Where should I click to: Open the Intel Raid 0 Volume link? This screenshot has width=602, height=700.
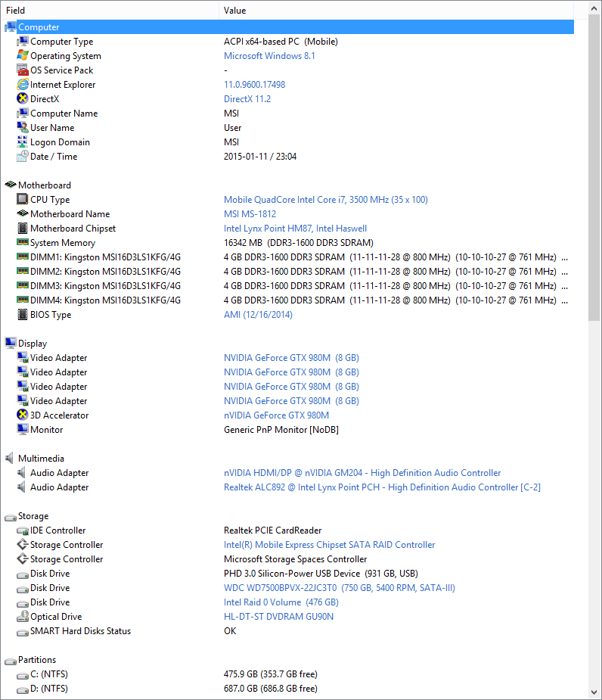click(281, 602)
